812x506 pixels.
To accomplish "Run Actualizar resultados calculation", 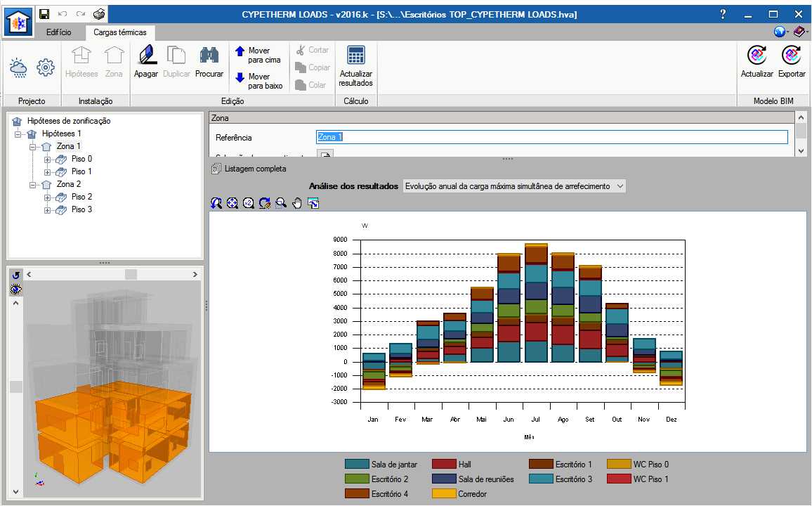I will [355, 66].
